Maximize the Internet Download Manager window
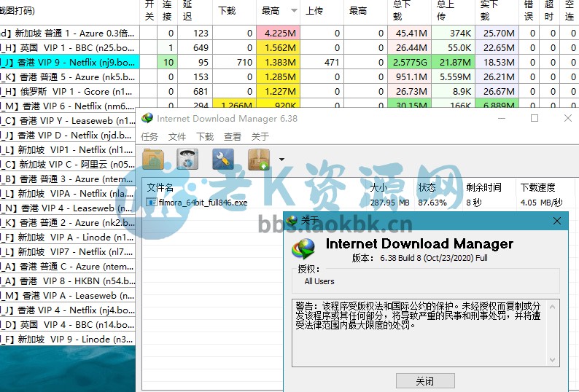 coord(535,118)
